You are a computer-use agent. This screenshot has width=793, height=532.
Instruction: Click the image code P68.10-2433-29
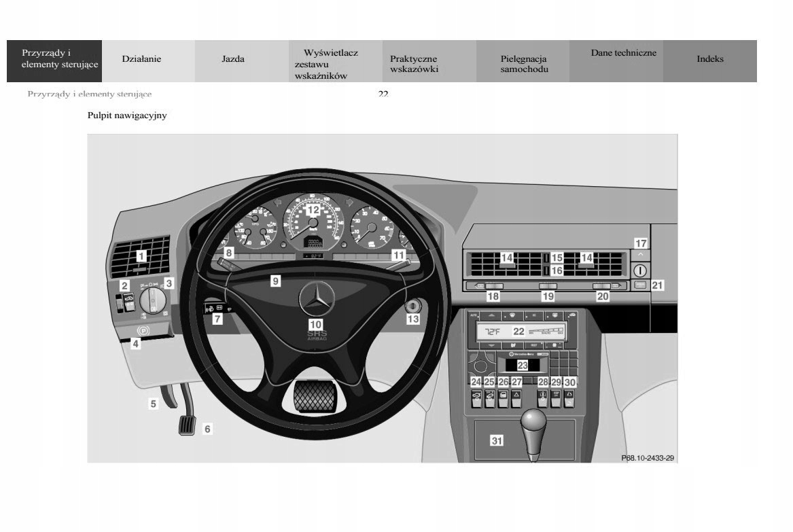click(648, 458)
